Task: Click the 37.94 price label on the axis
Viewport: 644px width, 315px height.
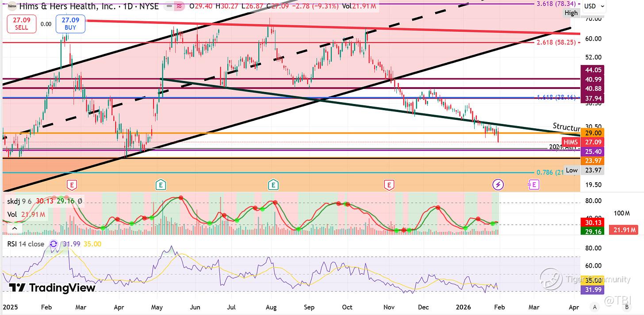Action: pos(593,98)
